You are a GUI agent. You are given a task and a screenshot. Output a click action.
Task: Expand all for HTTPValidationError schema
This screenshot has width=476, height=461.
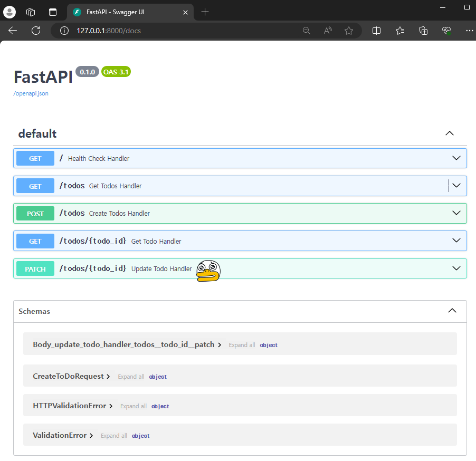pyautogui.click(x=134, y=406)
